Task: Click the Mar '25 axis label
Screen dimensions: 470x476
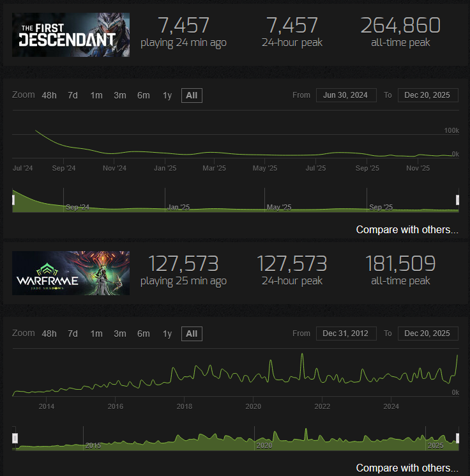Action: (214, 168)
